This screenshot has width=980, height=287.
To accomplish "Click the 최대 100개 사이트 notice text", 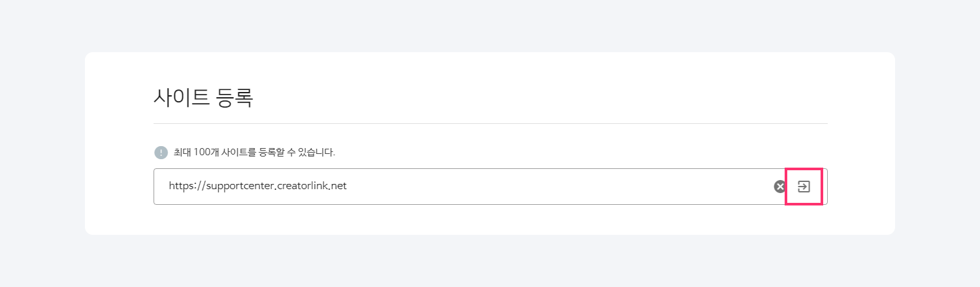I will click(254, 153).
